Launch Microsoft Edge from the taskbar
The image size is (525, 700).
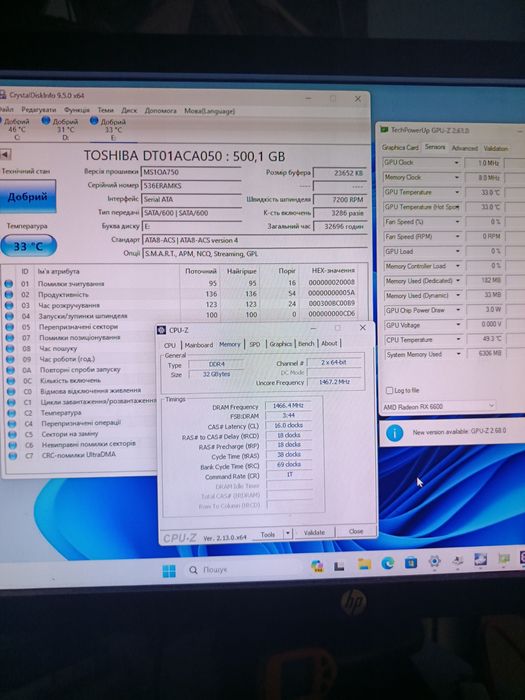click(x=388, y=563)
